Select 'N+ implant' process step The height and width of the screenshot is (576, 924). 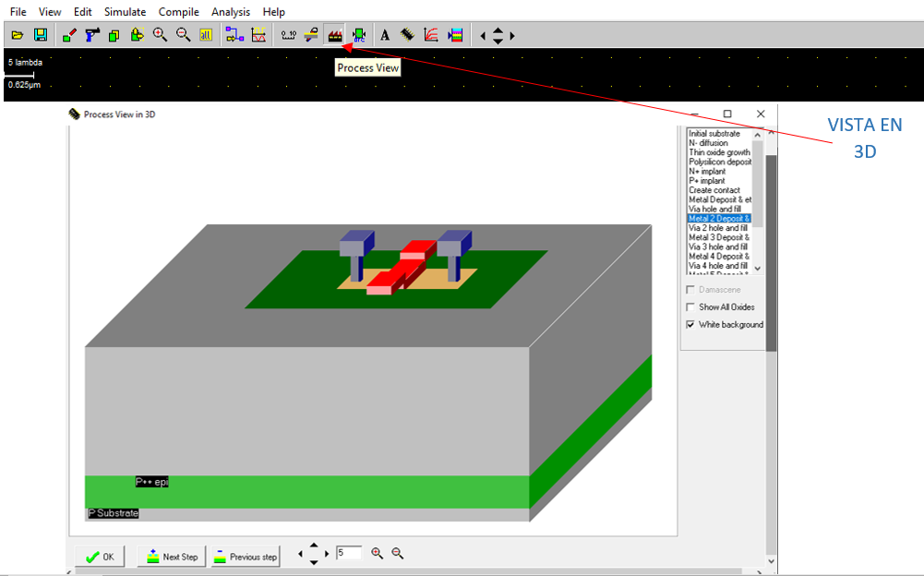[719, 172]
